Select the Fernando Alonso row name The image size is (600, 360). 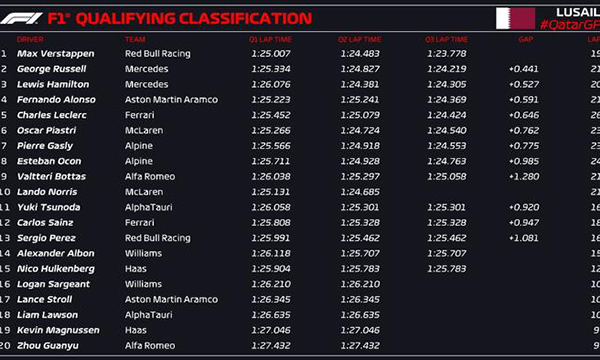[x=56, y=99]
